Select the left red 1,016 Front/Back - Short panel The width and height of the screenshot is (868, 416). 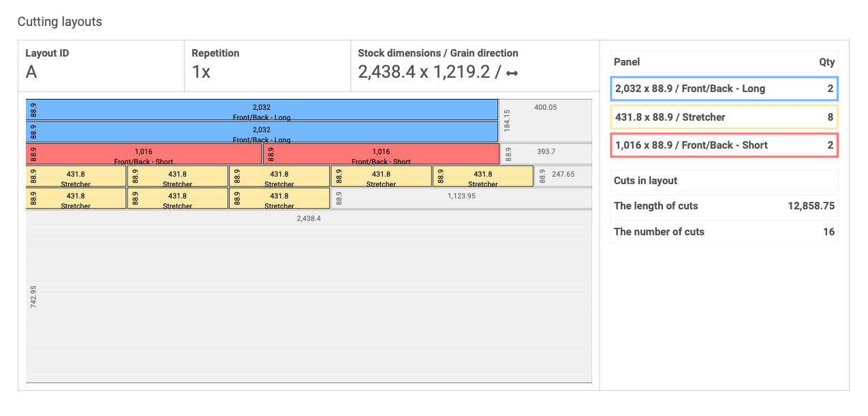[144, 154]
